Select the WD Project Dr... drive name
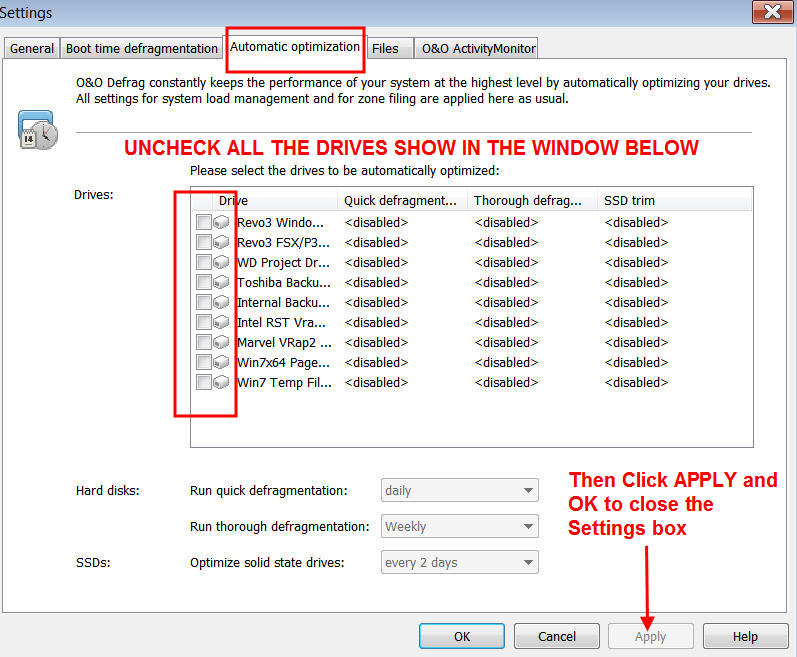Image resolution: width=797 pixels, height=657 pixels. pos(283,262)
